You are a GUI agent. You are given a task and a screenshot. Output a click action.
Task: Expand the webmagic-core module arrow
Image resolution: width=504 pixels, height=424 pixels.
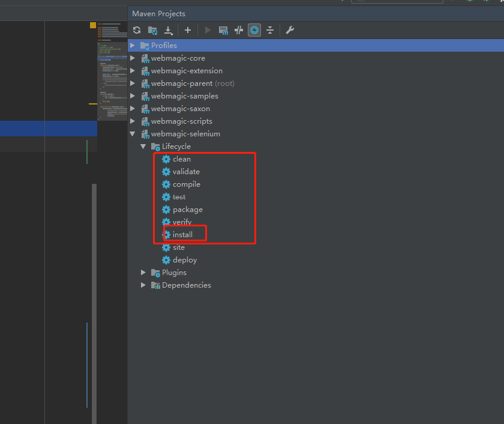pos(133,58)
